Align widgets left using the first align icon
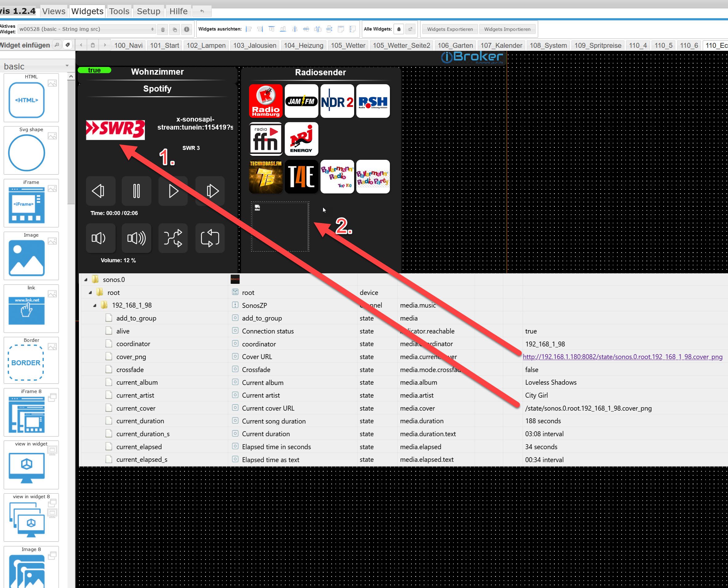The height and width of the screenshot is (588, 728). coord(249,30)
